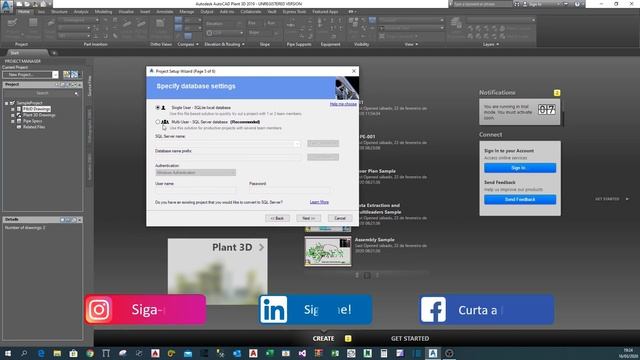Switch to the GET STARTED page

[410, 338]
